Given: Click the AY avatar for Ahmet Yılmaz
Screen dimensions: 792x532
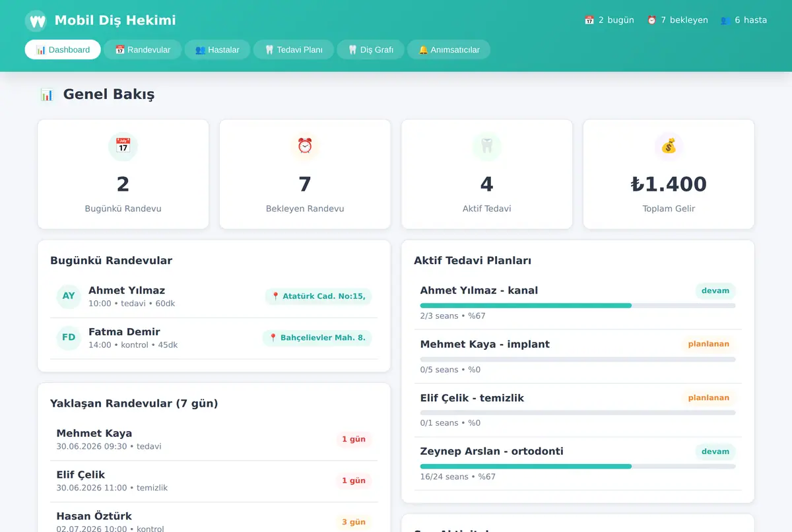Looking at the screenshot, I should pyautogui.click(x=69, y=296).
